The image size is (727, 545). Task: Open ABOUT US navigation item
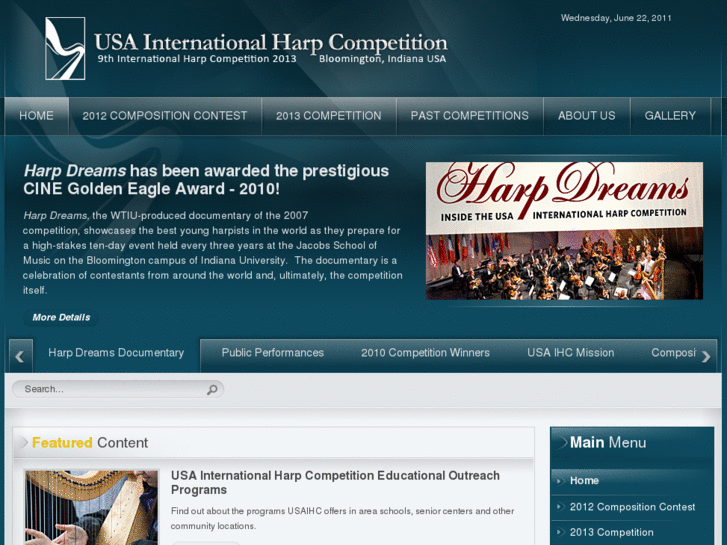587,116
